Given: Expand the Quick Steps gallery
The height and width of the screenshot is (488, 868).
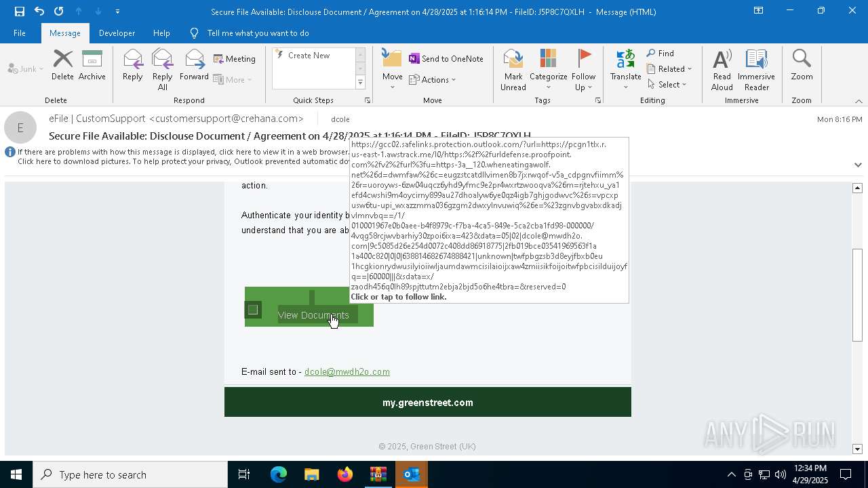Looking at the screenshot, I should pyautogui.click(x=360, y=83).
